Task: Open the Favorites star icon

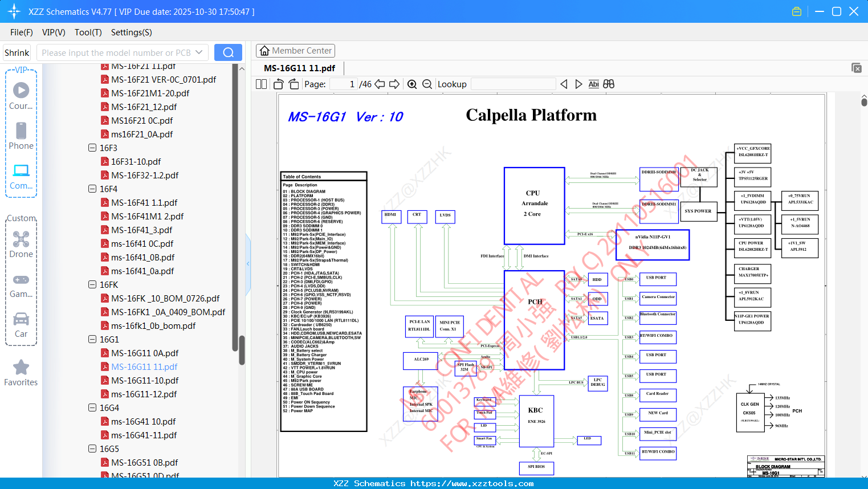Action: [21, 373]
